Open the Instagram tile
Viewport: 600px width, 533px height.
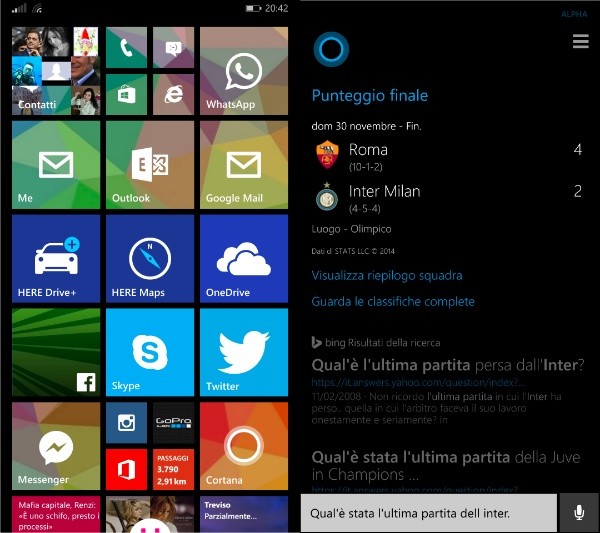(x=126, y=423)
